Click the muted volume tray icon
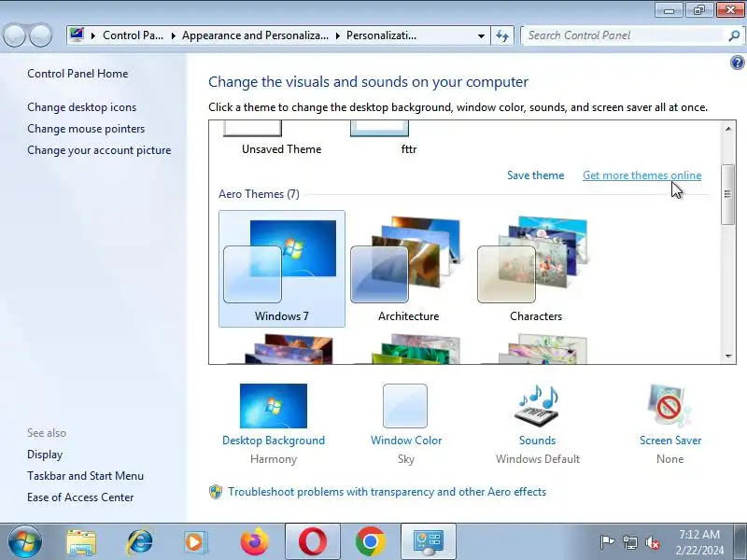The image size is (747, 560). [x=652, y=542]
